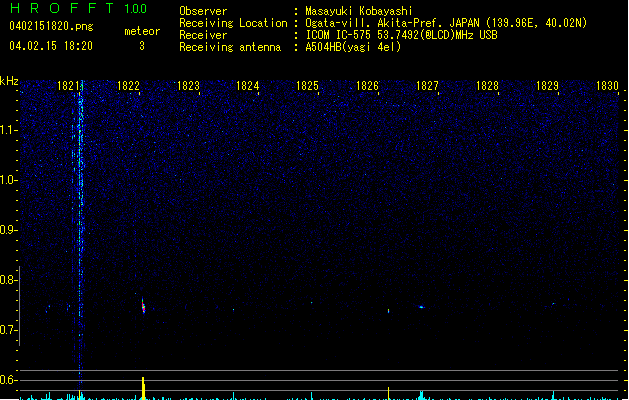Click the 'Receiving antenna' label

(x=230, y=47)
